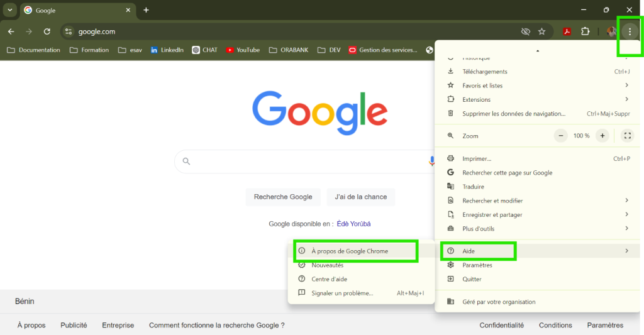Select À propos de Google Chrome
This screenshot has height=335, width=644.
pyautogui.click(x=350, y=251)
